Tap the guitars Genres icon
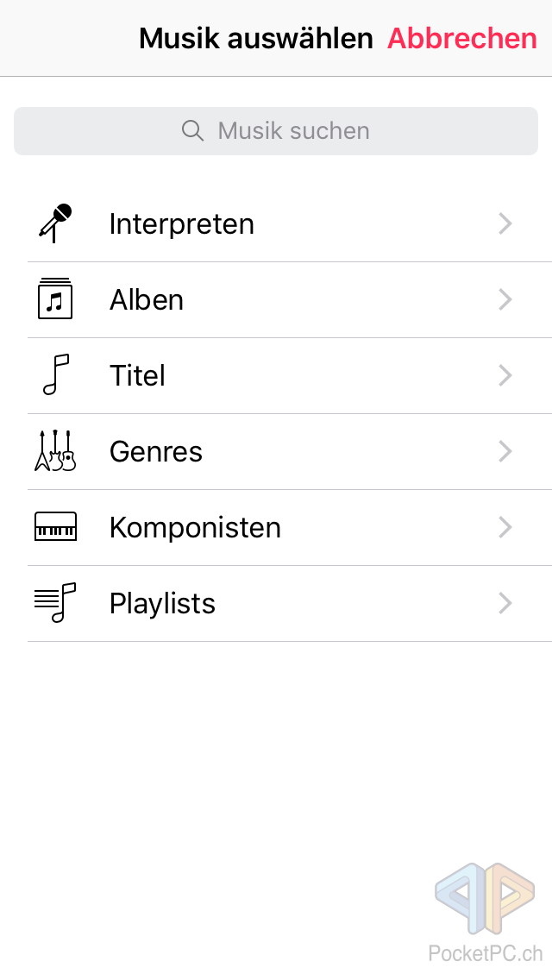This screenshot has width=552, height=980. click(x=55, y=451)
